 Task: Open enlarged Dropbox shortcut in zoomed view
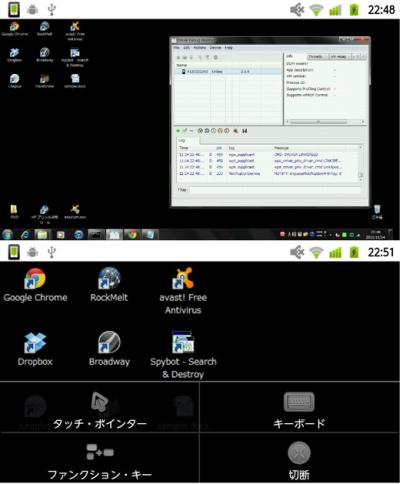click(x=35, y=349)
